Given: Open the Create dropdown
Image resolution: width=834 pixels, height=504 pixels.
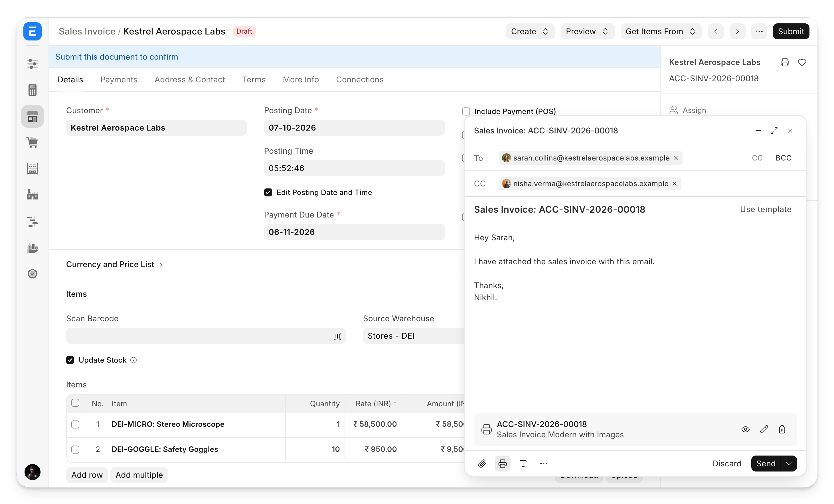Looking at the screenshot, I should [530, 31].
